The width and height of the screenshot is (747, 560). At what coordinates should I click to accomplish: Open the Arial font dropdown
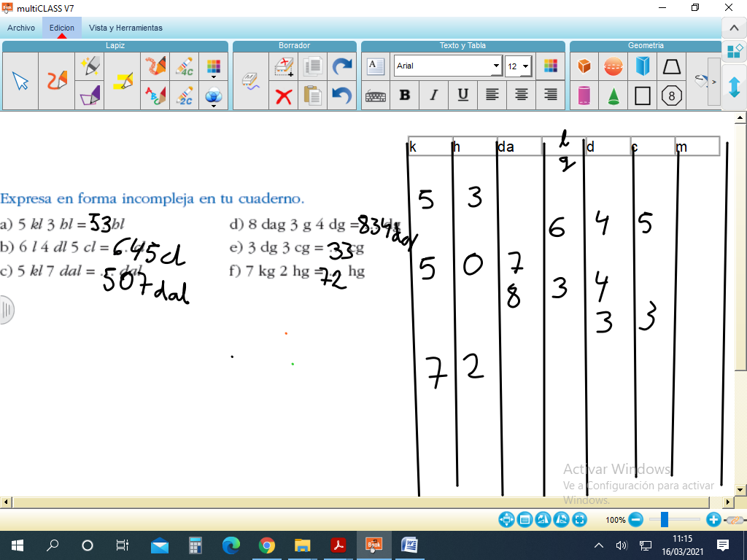pos(496,66)
